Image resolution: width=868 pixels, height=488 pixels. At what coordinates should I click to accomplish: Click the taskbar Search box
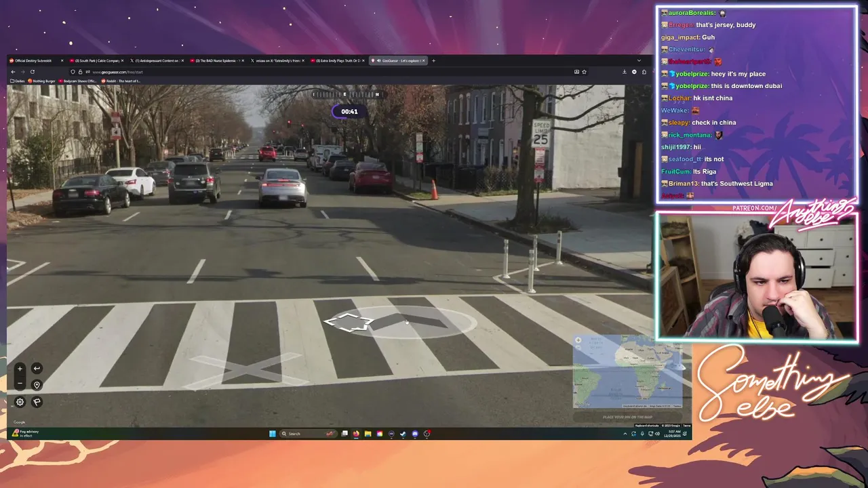pyautogui.click(x=309, y=434)
